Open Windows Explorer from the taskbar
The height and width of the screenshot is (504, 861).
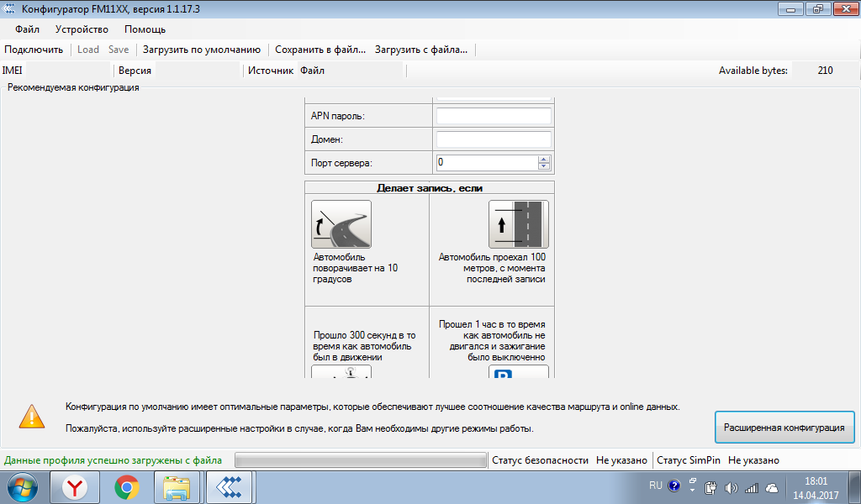[x=177, y=487]
